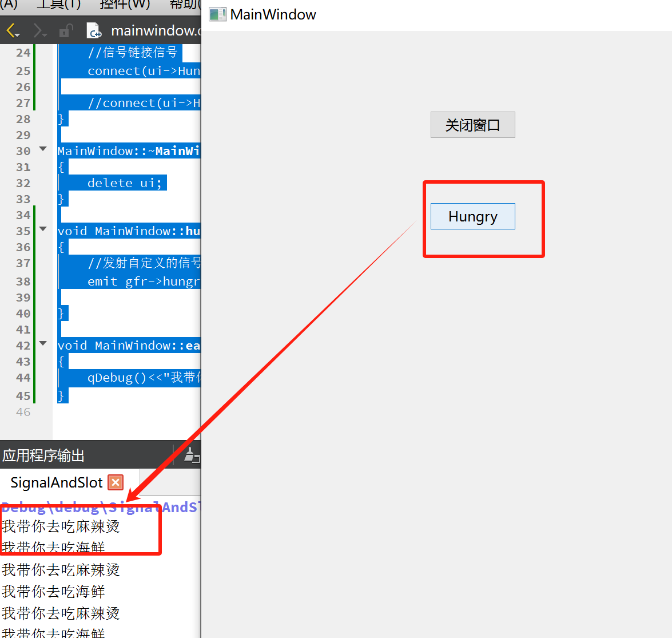
Task: Collapse the fold arrow at line 35
Action: click(43, 229)
